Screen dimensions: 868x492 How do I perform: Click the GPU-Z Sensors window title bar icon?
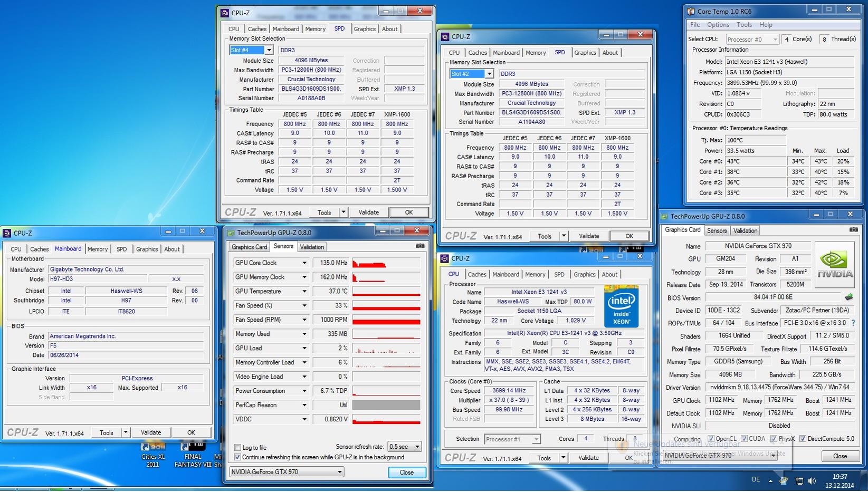tap(231, 233)
